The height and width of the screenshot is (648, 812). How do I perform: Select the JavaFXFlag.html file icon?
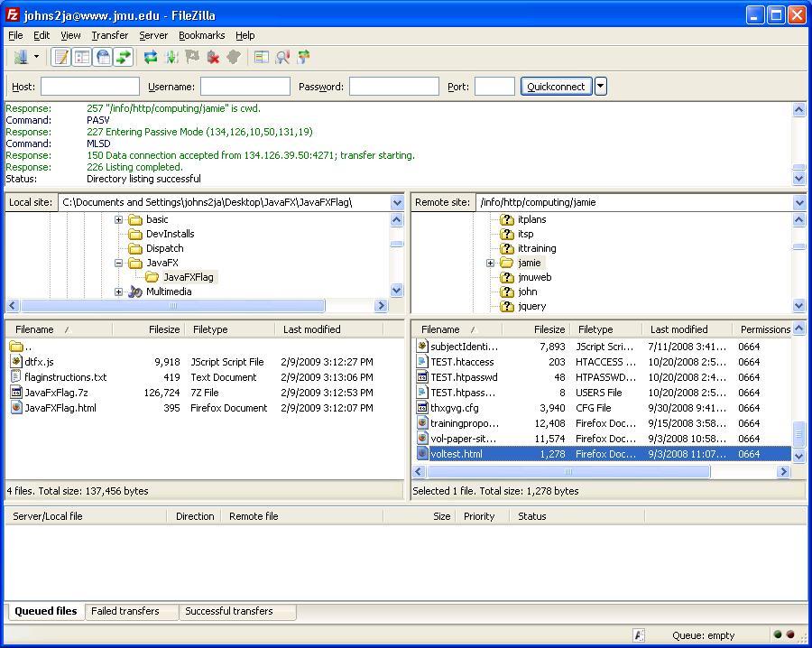point(16,408)
